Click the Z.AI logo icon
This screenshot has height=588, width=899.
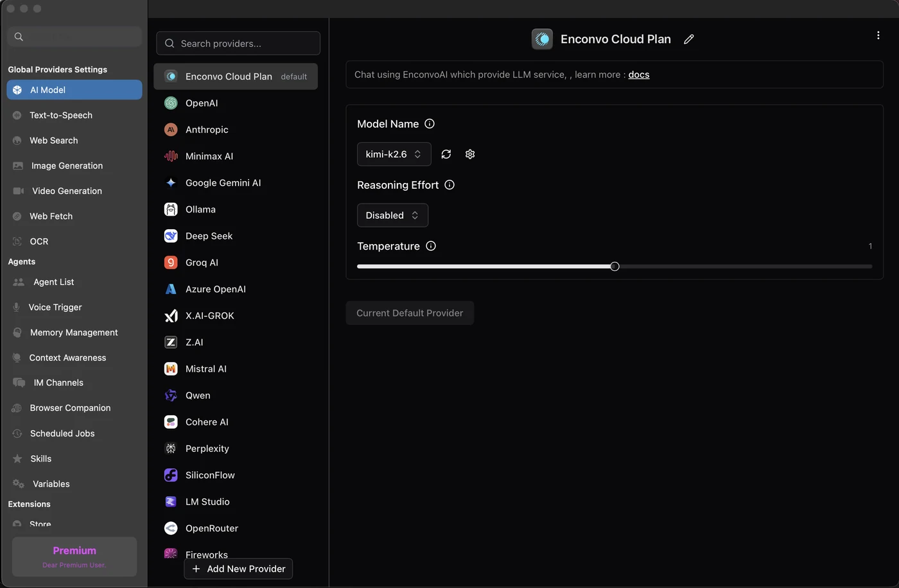pyautogui.click(x=171, y=342)
